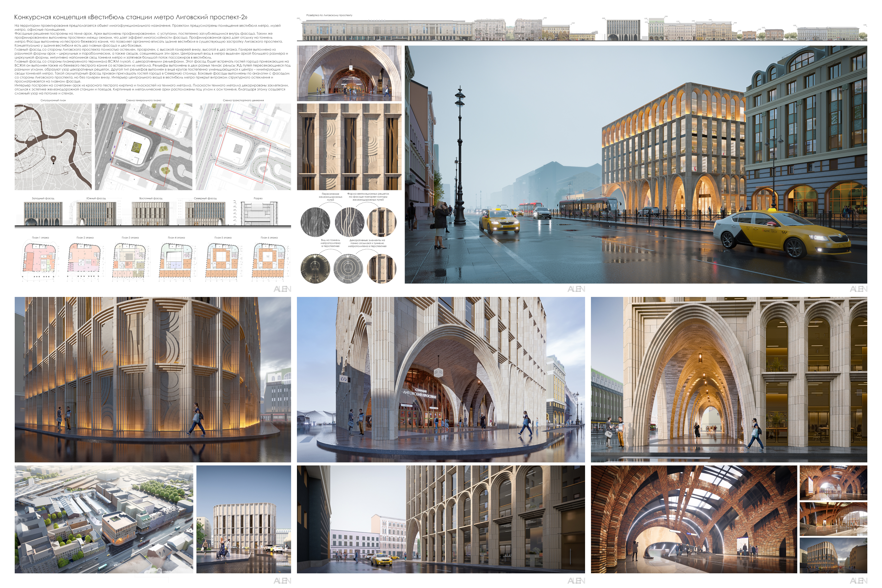Viewport: 882px width, 588px height.
Task: Click the location pin on the situational map
Action: click(53, 160)
